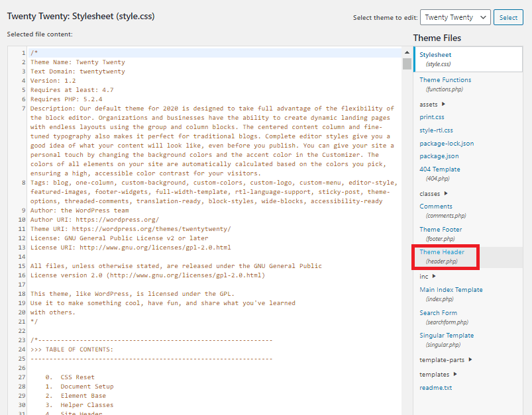Click on line 2 'Theme Name: Twenty Twenty'
The image size is (532, 415).
click(x=78, y=62)
